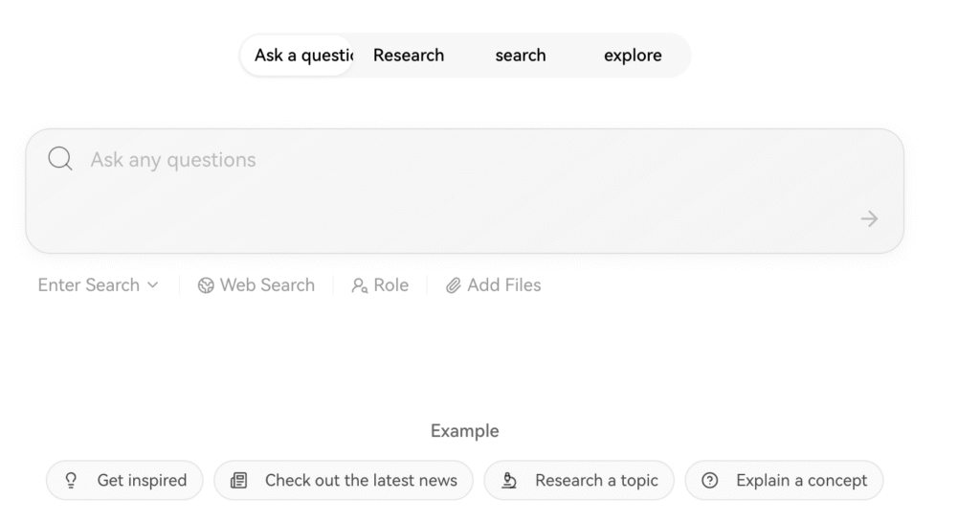Click the Add Files paperclip icon
This screenshot has height=523, width=980.
click(x=454, y=285)
